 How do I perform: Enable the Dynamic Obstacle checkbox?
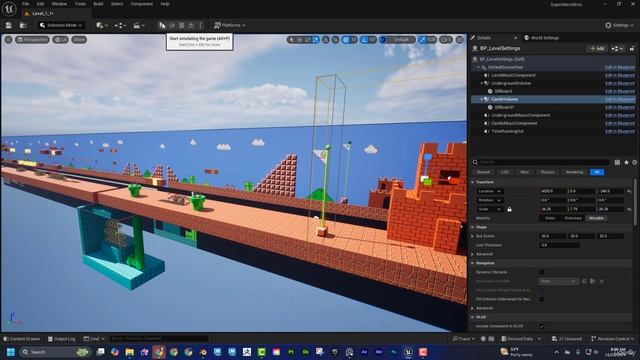[542, 272]
